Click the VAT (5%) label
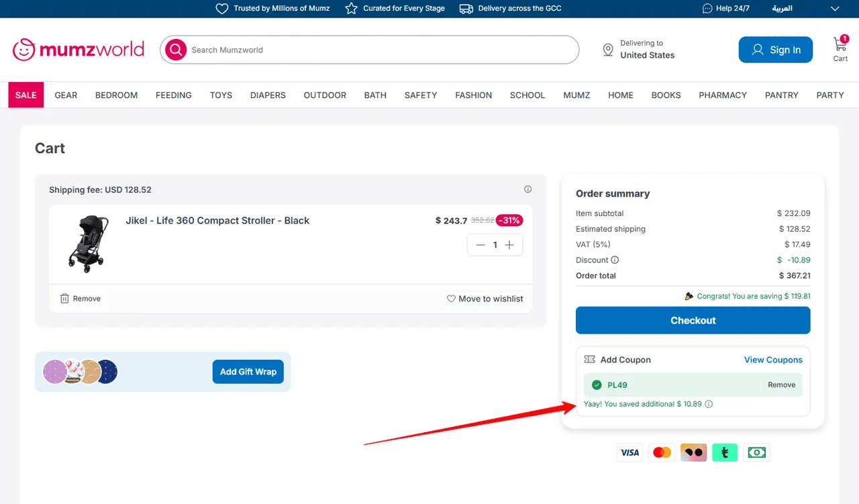The image size is (859, 504). coord(593,244)
